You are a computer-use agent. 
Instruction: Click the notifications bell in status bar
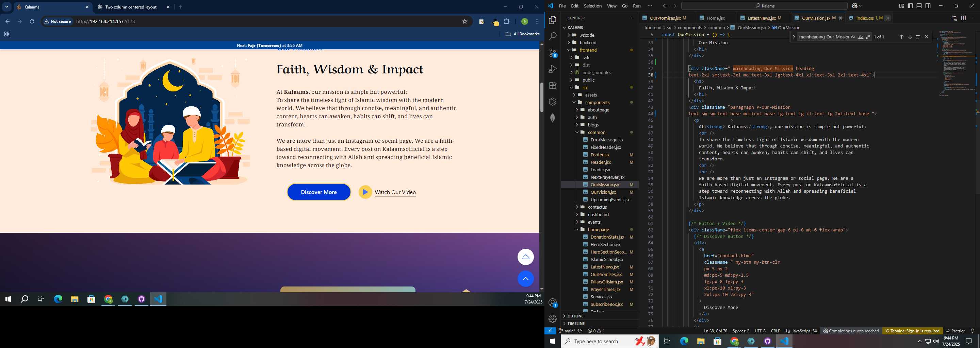[x=973, y=331]
